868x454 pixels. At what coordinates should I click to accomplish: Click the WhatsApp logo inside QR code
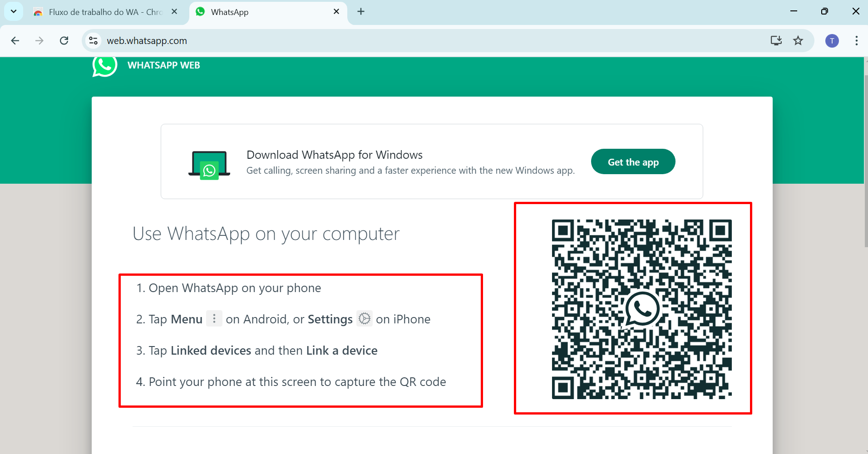tap(641, 309)
